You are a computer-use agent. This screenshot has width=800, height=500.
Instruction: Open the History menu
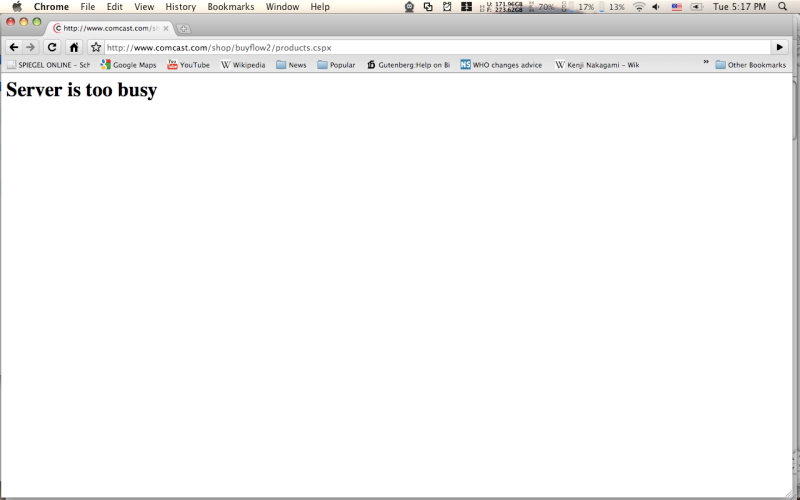click(181, 7)
